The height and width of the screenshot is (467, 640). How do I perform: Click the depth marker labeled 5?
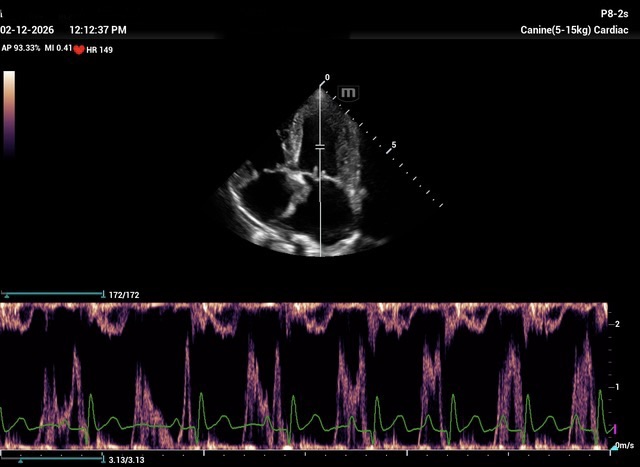pos(394,145)
